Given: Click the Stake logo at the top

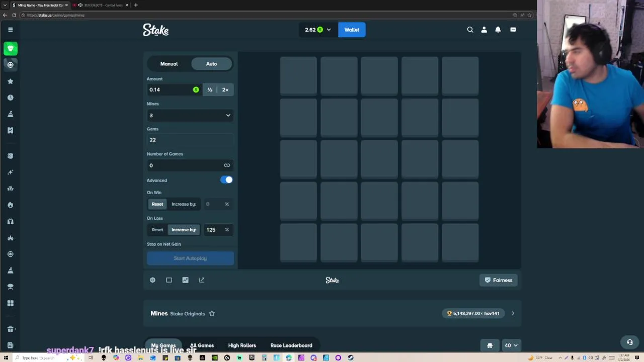Looking at the screenshot, I should point(155,30).
